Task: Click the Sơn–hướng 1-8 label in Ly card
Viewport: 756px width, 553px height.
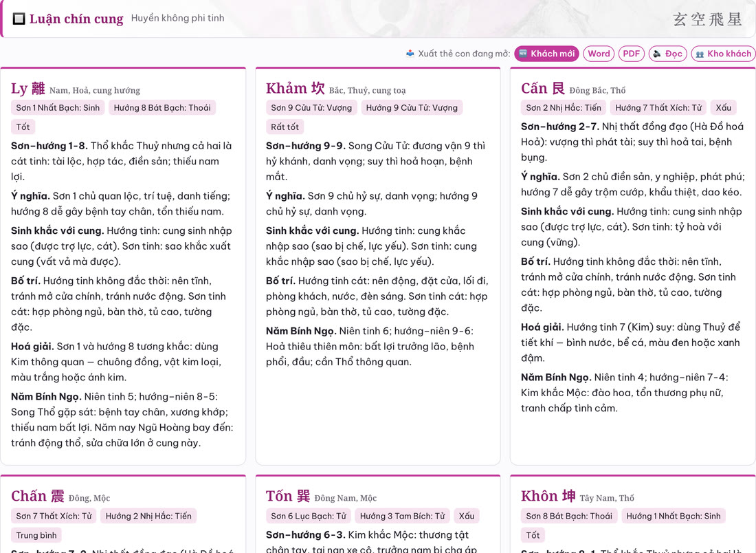Action: pos(49,146)
